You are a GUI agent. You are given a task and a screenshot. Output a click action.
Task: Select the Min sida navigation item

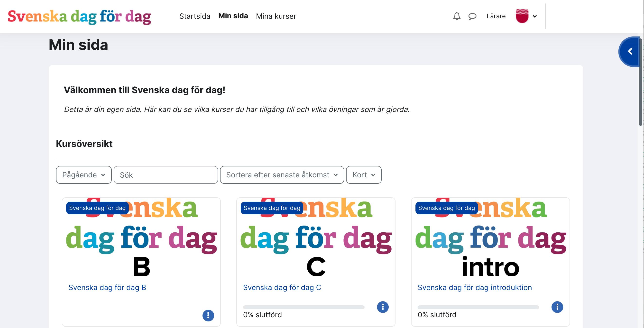click(x=233, y=16)
